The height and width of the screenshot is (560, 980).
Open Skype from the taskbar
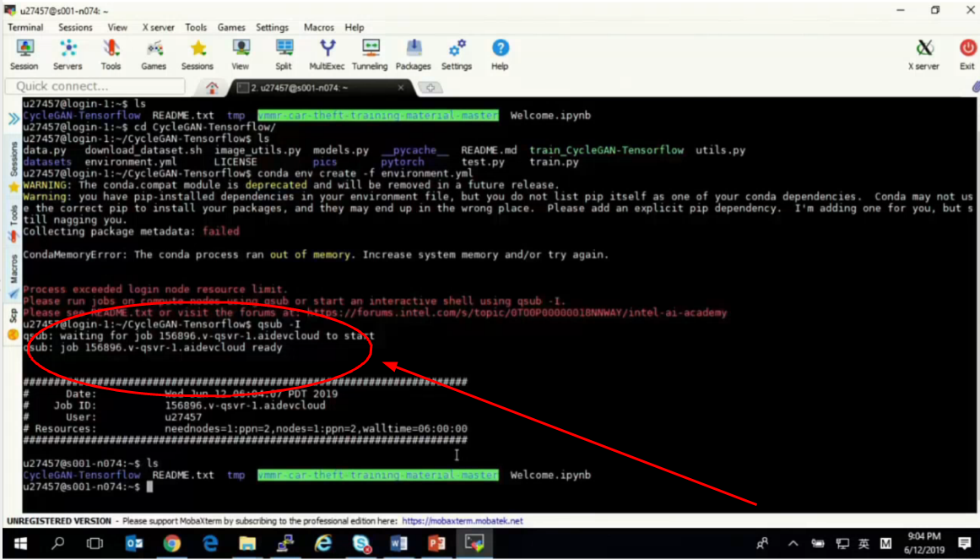pyautogui.click(x=360, y=543)
